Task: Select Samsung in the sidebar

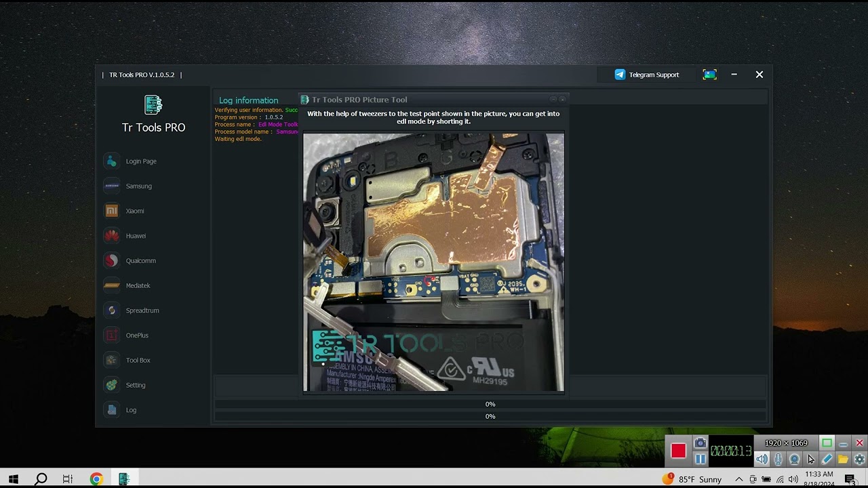Action: point(127,186)
